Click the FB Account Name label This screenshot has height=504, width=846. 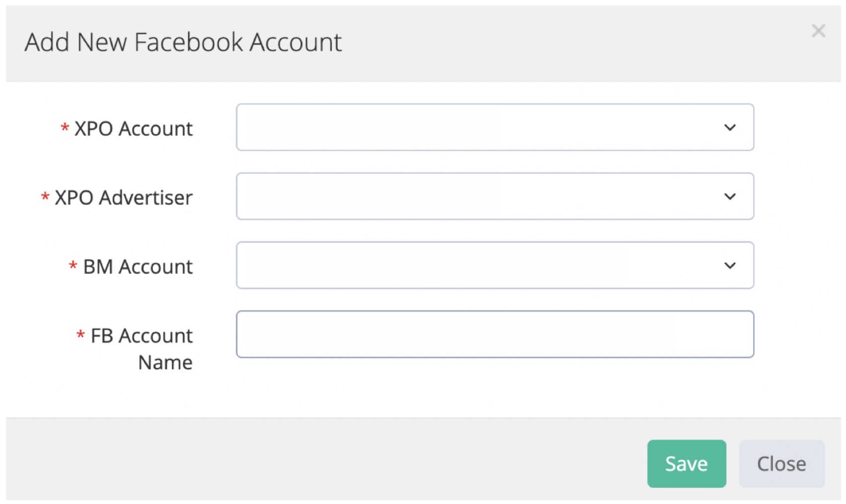[x=141, y=336]
